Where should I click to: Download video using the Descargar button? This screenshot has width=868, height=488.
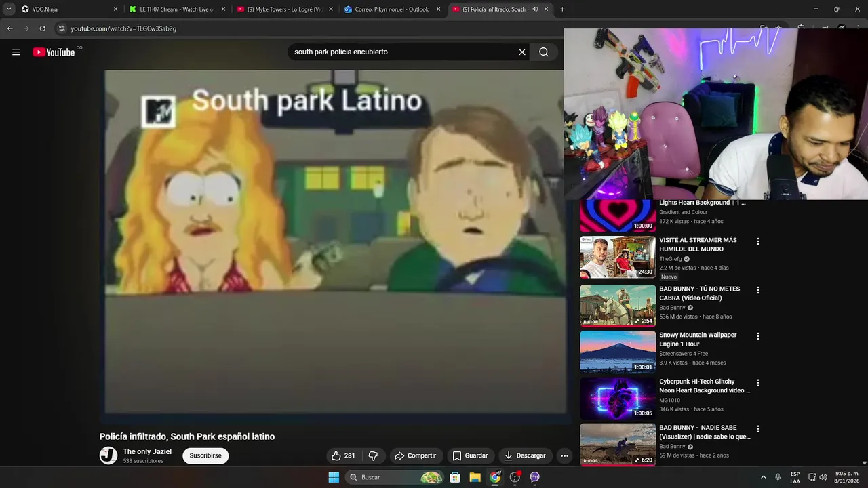(526, 455)
